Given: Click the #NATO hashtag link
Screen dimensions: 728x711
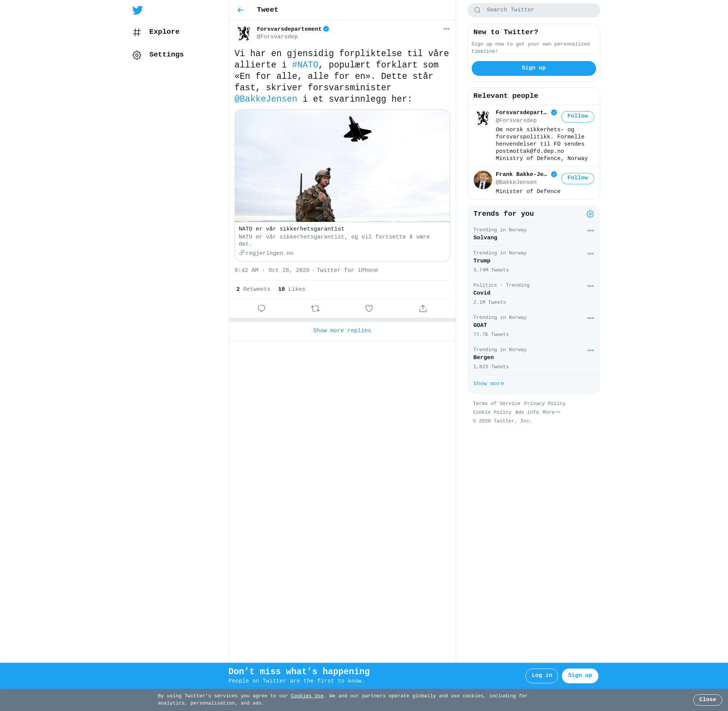Looking at the screenshot, I should (x=305, y=65).
